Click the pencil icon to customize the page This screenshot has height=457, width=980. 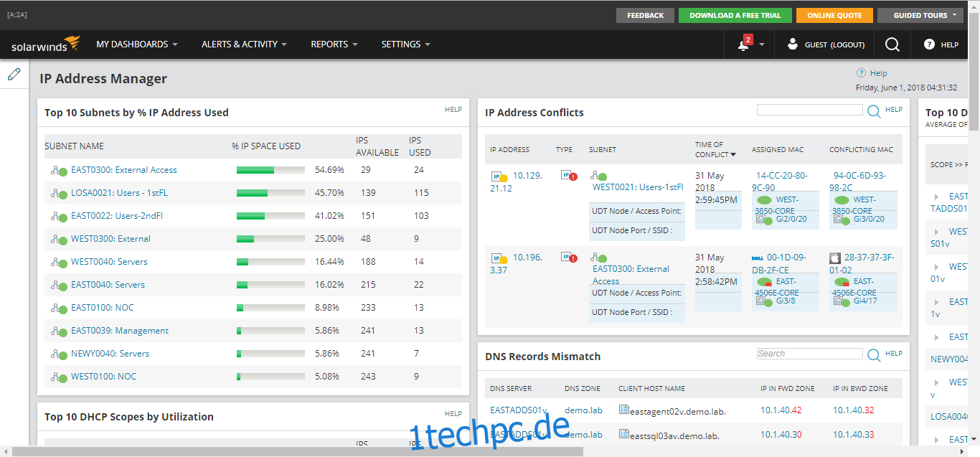[x=14, y=74]
